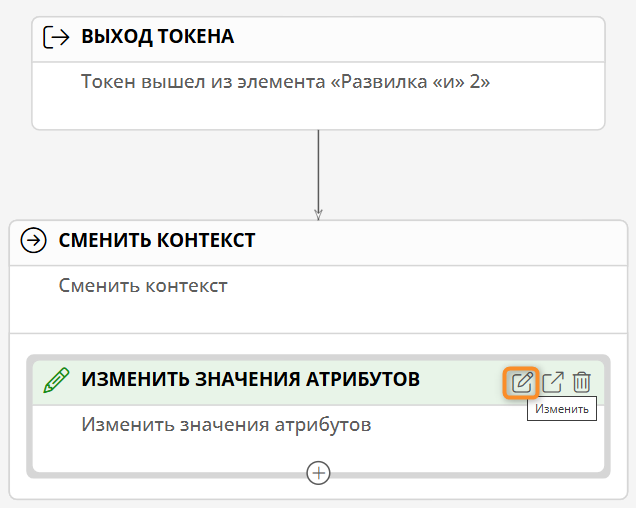Select the СМЕНИТЬ КОНТЕКСТ header
Screen dimensions: 636x508
157,240
